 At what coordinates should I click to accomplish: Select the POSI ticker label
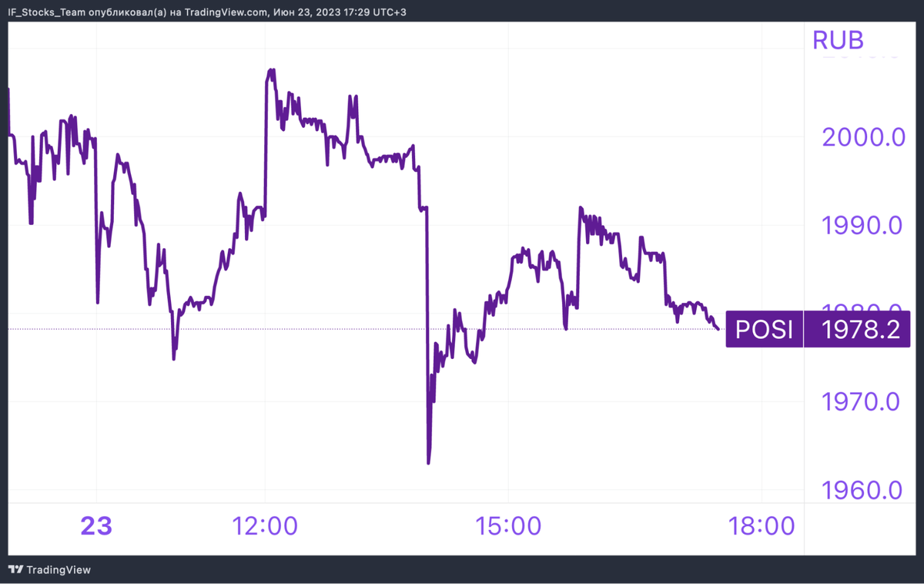click(x=764, y=330)
